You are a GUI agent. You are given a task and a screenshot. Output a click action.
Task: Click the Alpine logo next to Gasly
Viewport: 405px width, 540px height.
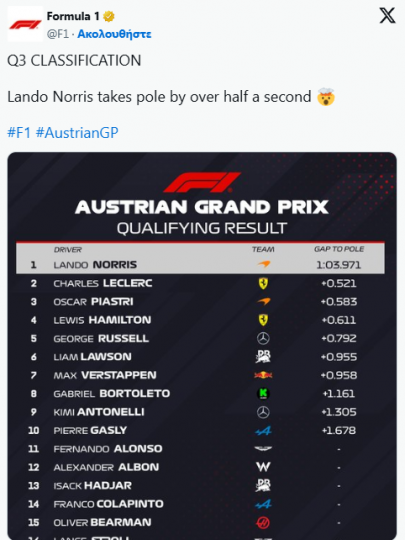tap(263, 430)
